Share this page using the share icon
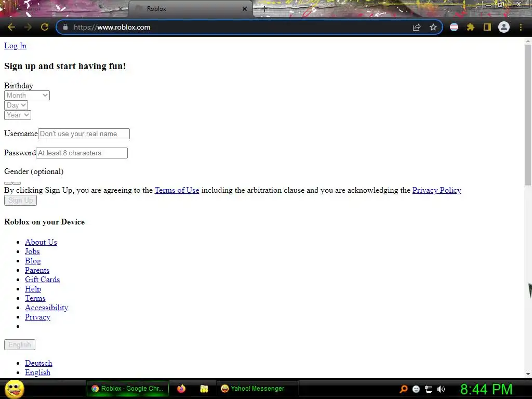Screen dimensions: 532x399 (417, 27)
